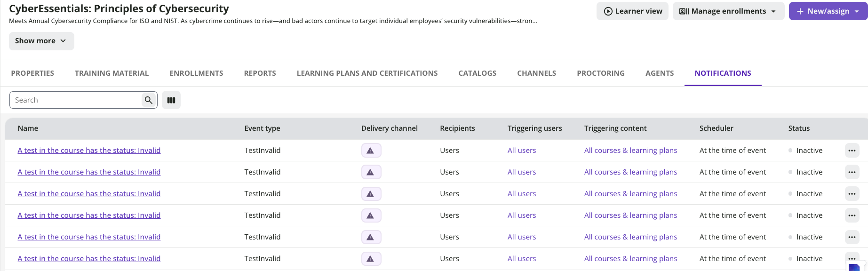This screenshot has height=271, width=868.
Task: Click the Notifications tab
Action: pos(723,73)
